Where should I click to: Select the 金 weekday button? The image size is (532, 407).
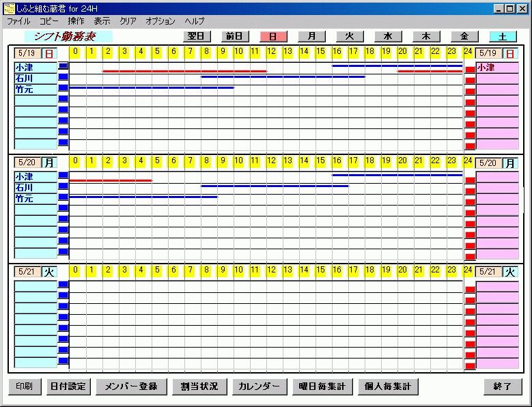point(464,36)
